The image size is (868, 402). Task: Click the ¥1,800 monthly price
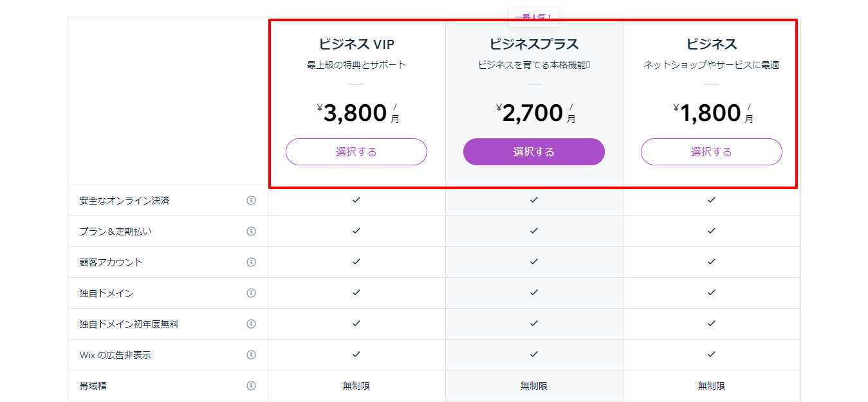coord(713,113)
